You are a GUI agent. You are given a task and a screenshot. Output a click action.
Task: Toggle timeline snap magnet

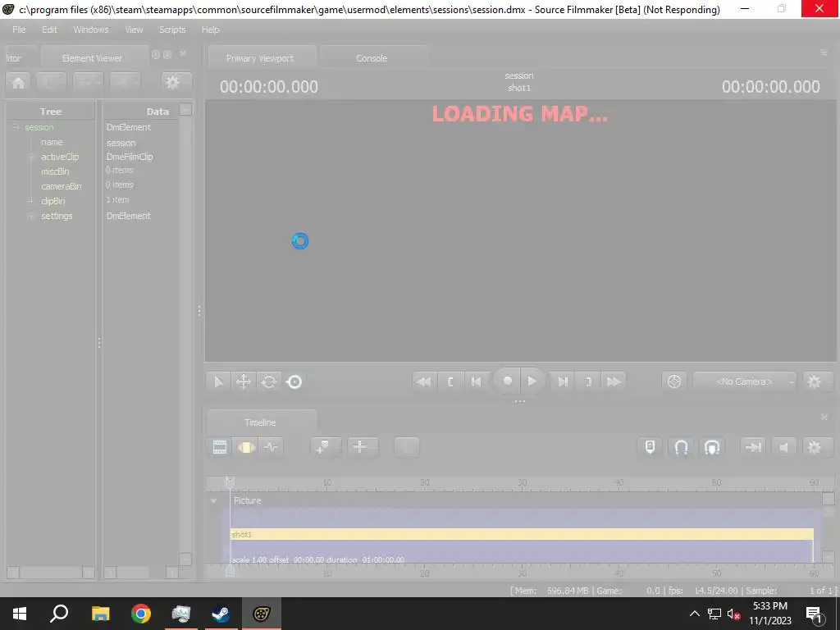681,447
